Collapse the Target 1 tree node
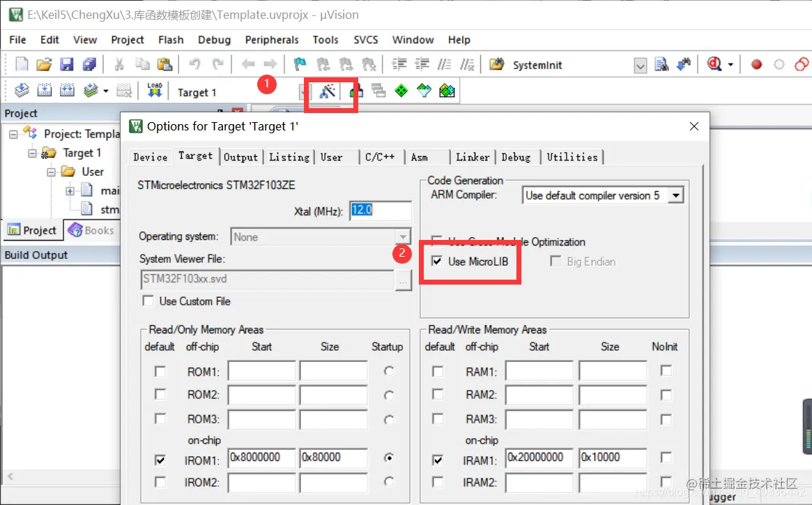 click(32, 153)
